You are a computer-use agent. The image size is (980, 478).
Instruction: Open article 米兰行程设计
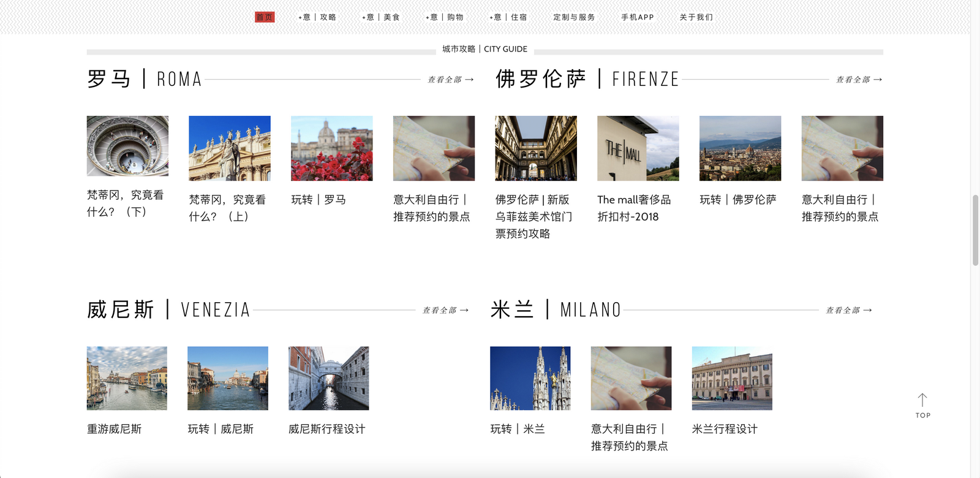click(x=725, y=429)
